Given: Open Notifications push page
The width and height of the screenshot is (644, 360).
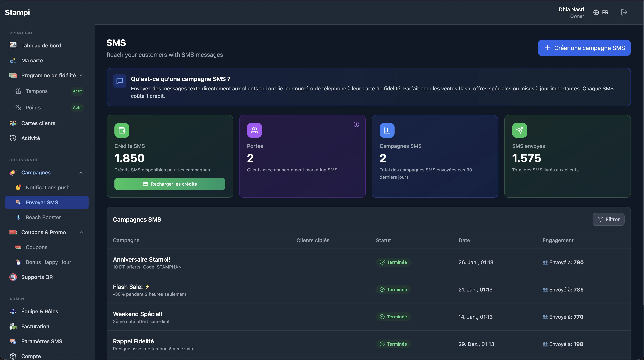Looking at the screenshot, I should pyautogui.click(x=47, y=187).
